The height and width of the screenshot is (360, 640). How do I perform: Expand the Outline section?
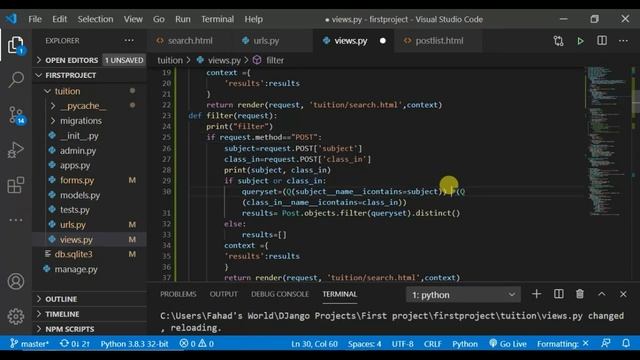90,299
